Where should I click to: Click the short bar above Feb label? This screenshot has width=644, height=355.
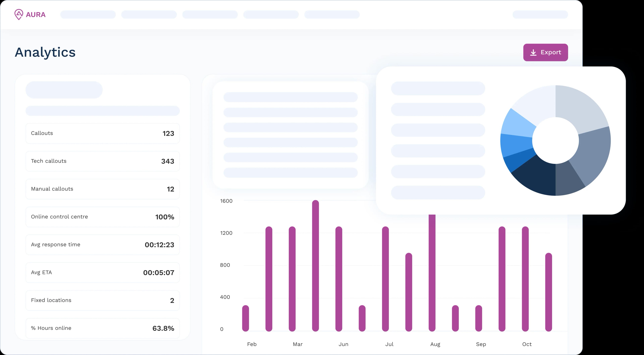246,318
